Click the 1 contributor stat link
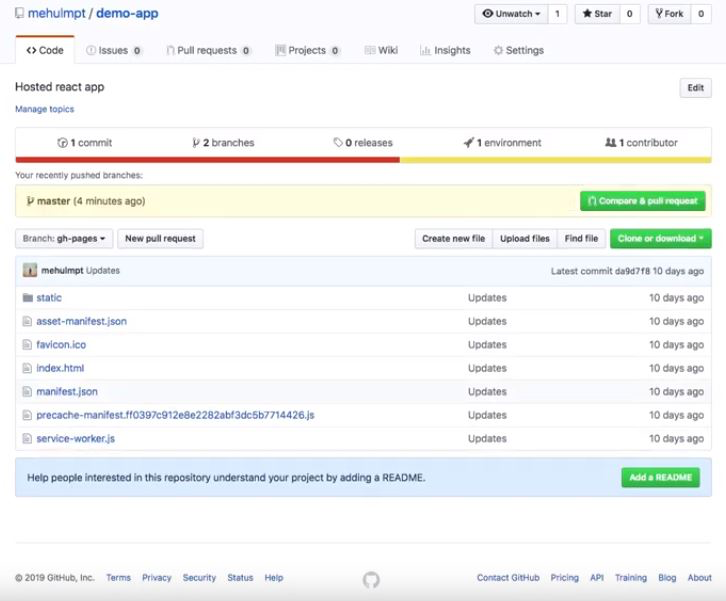Screen dimensions: 726x601 tap(641, 143)
